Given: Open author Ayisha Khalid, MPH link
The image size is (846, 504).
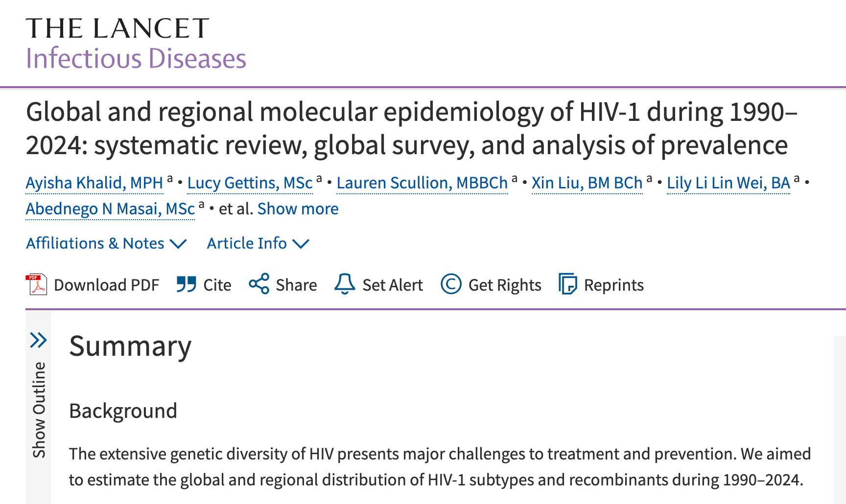Looking at the screenshot, I should click(x=94, y=183).
